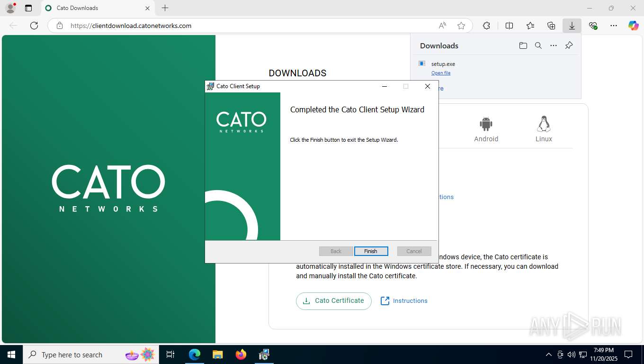644x364 pixels.
Task: Open Settings and more ellipsis menu
Action: 614,26
